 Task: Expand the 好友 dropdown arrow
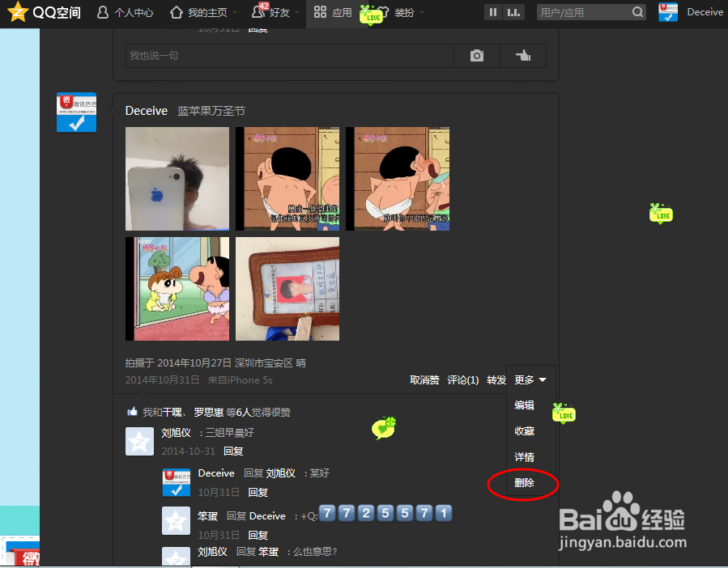[297, 12]
